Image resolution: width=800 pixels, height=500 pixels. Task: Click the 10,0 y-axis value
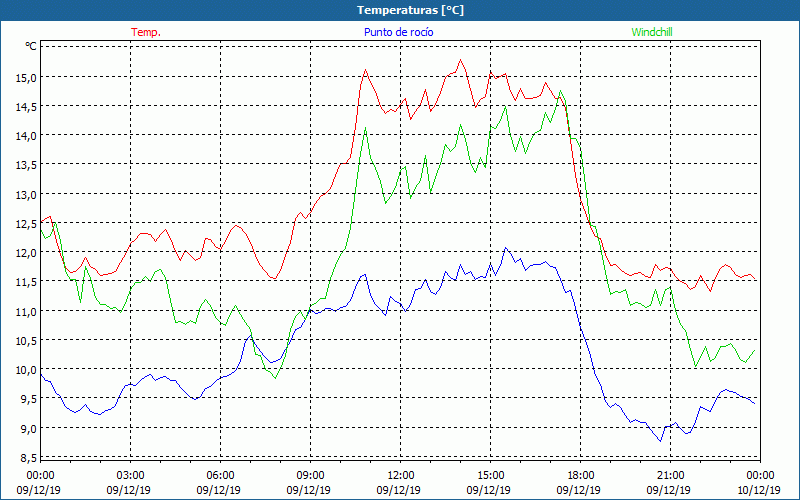27,369
